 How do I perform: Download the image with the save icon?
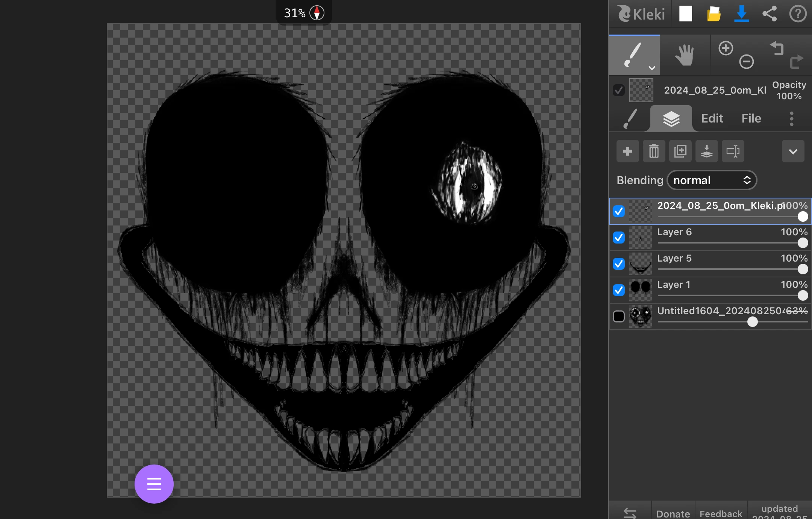pos(741,14)
